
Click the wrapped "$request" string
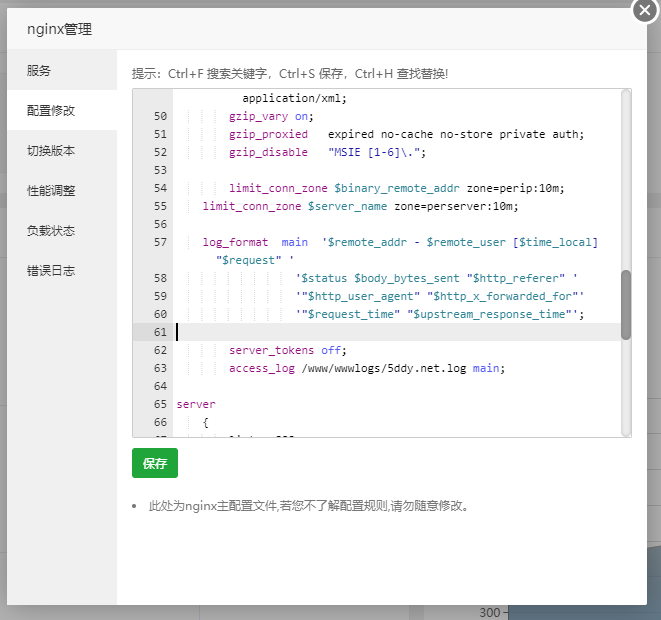coord(248,260)
